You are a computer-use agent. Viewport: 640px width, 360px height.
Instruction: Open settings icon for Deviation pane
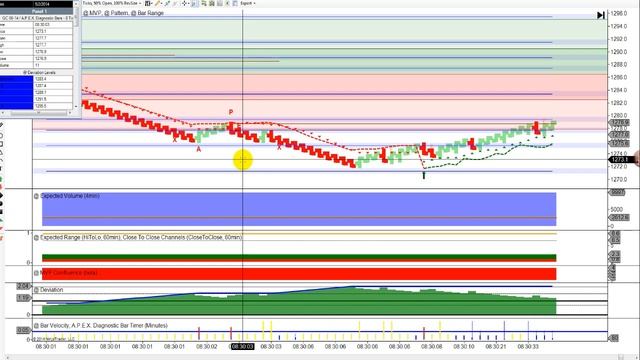click(36, 290)
